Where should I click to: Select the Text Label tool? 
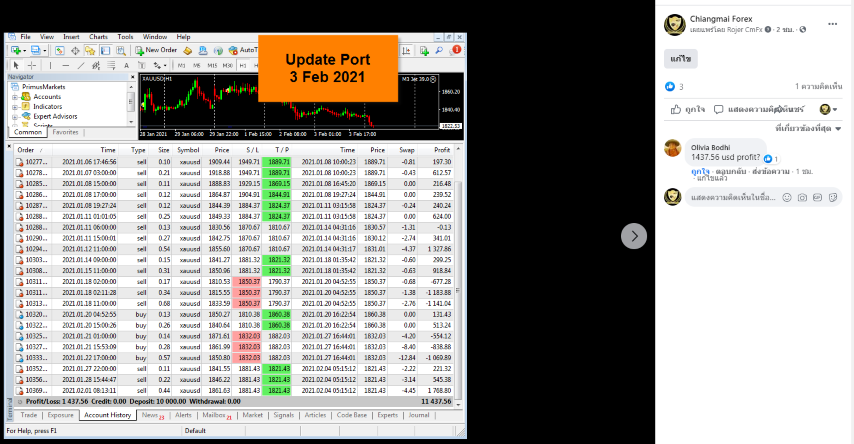(142, 65)
